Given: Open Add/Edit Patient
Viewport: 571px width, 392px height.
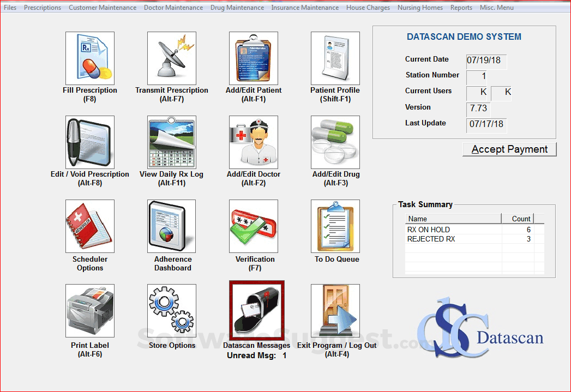Looking at the screenshot, I should 253,58.
